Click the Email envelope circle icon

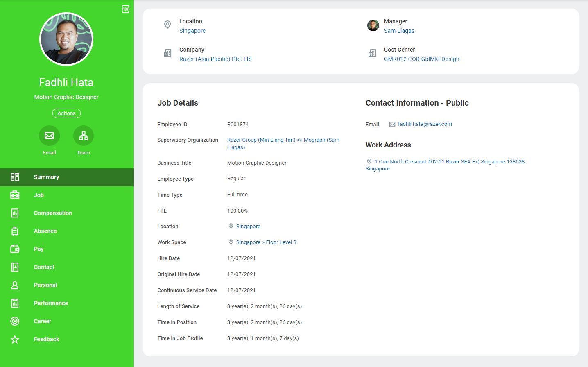(49, 136)
